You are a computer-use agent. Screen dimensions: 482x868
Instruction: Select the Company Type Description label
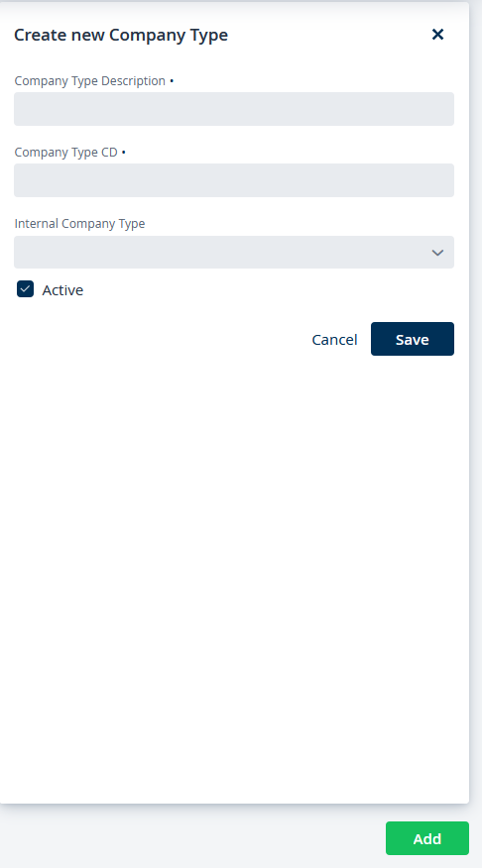point(89,81)
